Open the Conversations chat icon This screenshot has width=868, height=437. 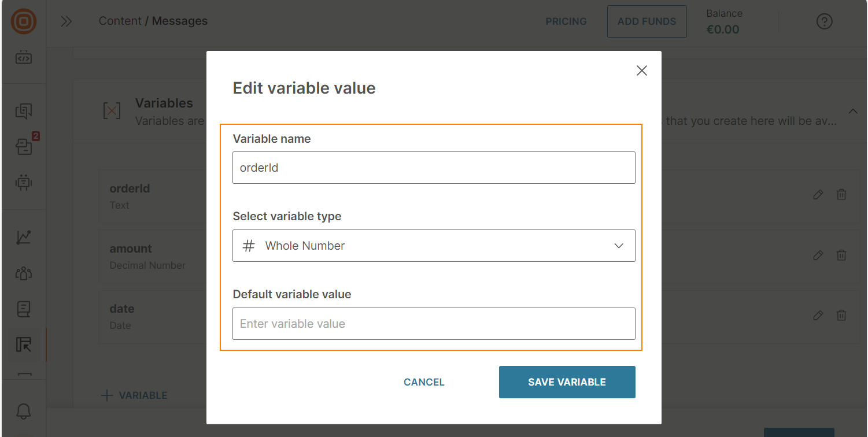coord(23,111)
